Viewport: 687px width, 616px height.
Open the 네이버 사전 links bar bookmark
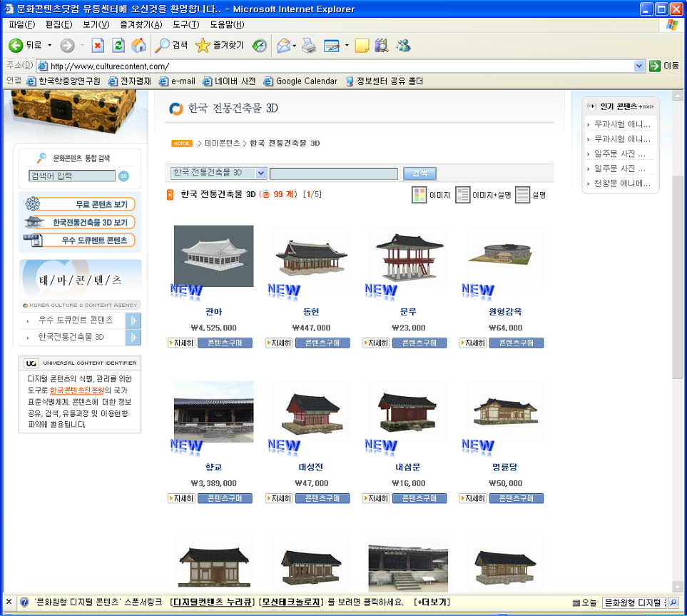(229, 81)
